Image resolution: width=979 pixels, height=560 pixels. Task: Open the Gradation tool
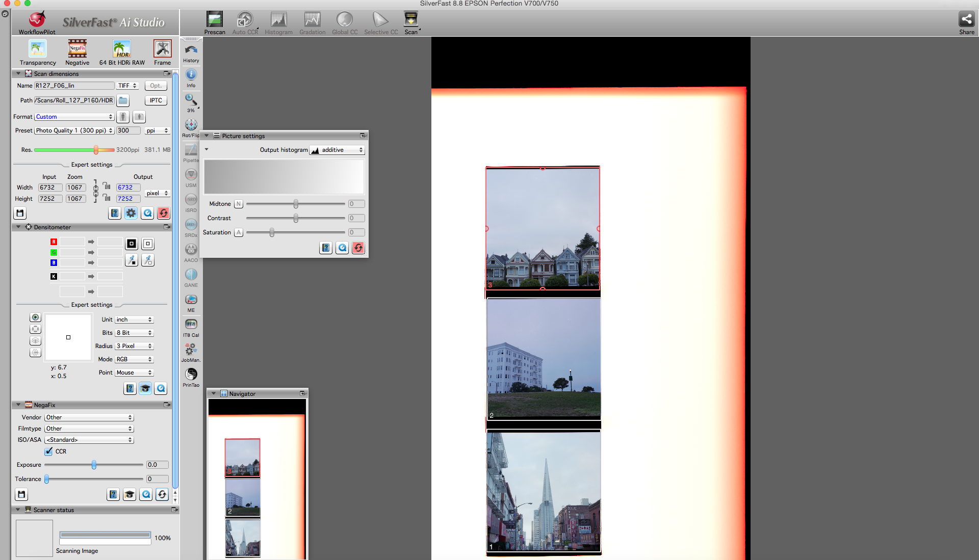(x=312, y=23)
